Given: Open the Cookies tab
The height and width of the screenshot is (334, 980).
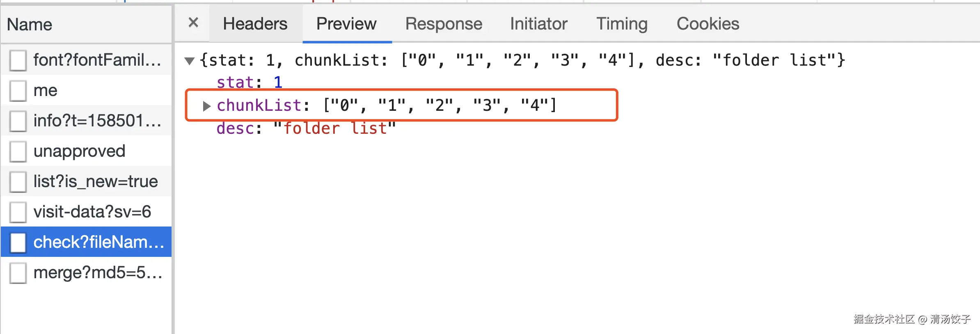Looking at the screenshot, I should point(708,24).
